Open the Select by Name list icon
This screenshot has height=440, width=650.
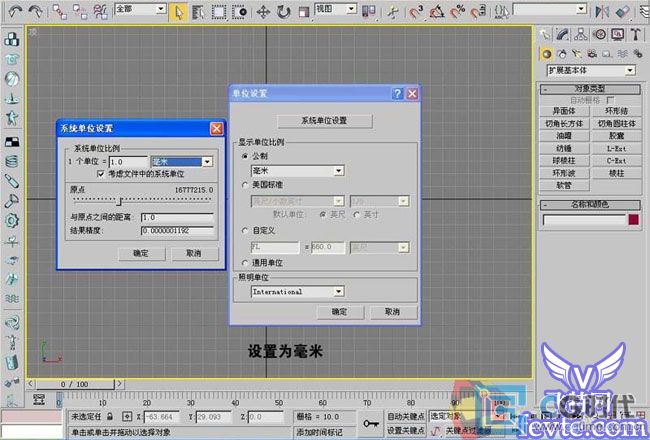click(x=198, y=12)
